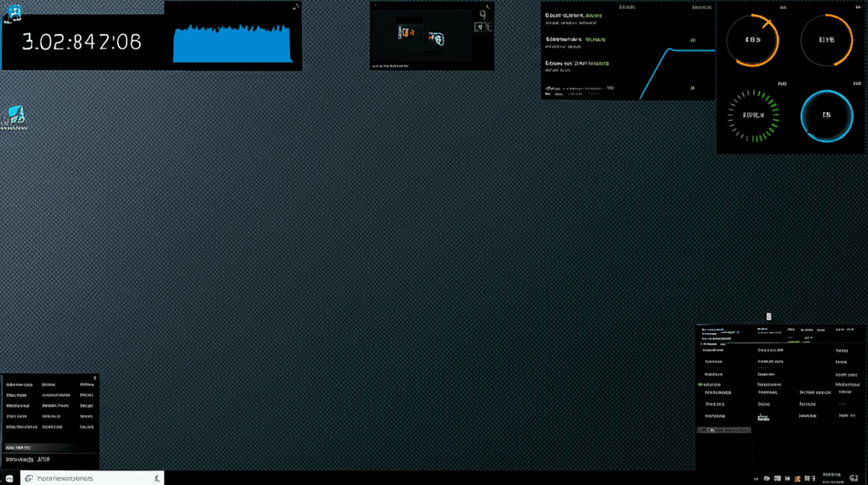
Task: Open the first desktop icon above the timer
Action: 14,14
